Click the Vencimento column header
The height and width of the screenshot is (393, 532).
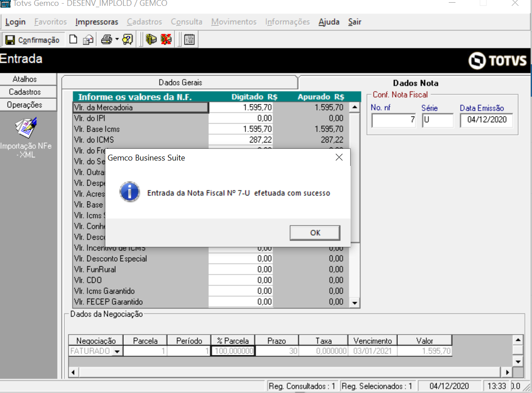tap(373, 340)
